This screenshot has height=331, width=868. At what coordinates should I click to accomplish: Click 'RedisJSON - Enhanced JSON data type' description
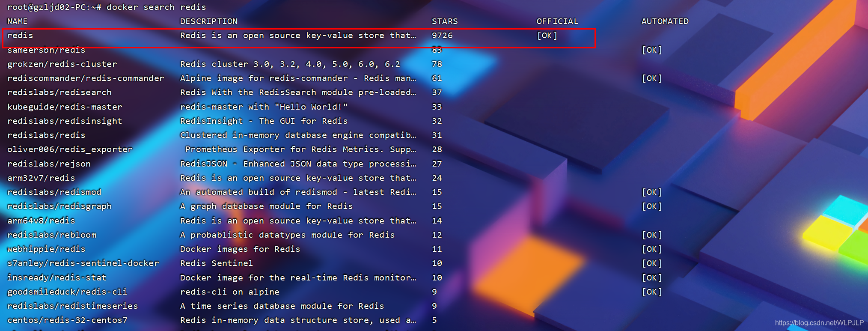pyautogui.click(x=298, y=164)
